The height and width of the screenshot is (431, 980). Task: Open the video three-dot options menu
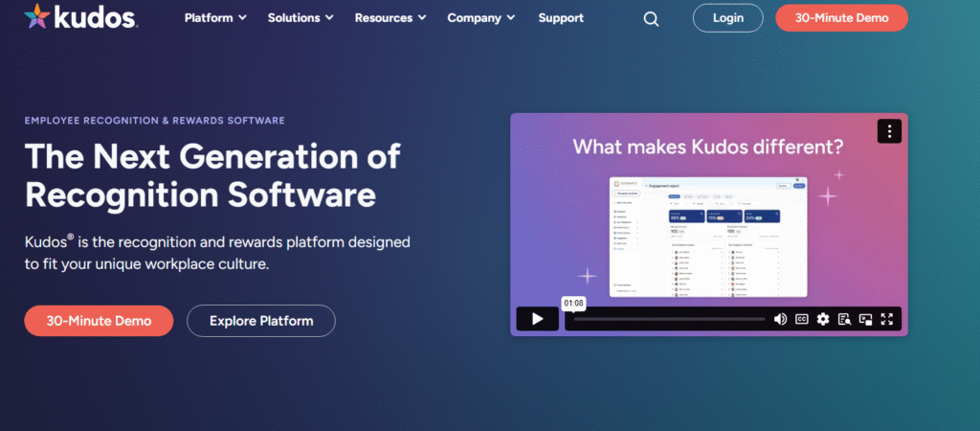889,131
